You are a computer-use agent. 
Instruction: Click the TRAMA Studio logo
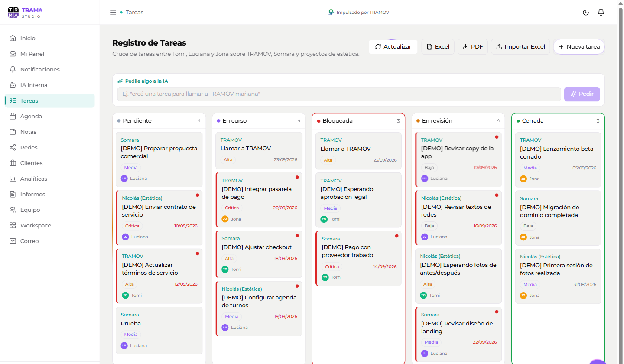coord(25,13)
